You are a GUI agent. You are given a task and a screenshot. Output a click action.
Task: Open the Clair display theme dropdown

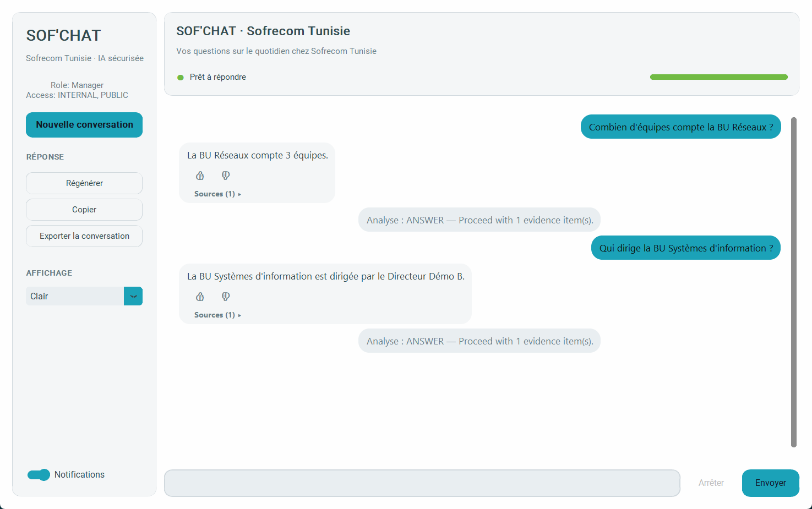click(84, 296)
